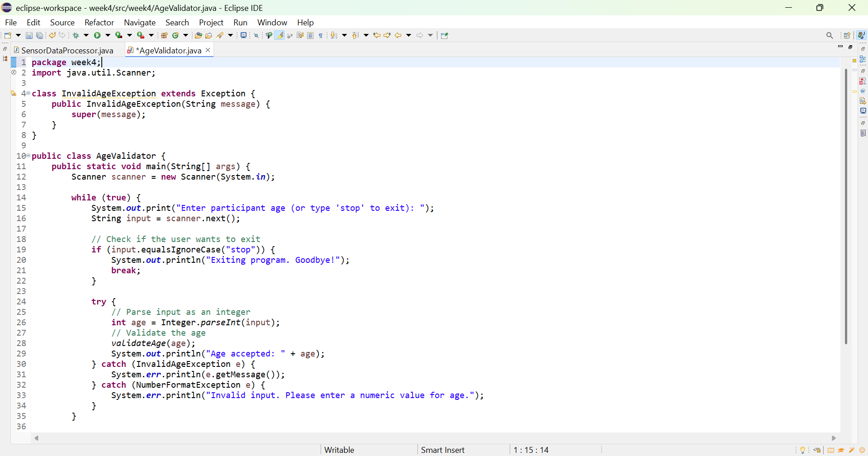Screen dimensions: 868x456
Task: Expand the External Tools dropdown arrow
Action: click(x=152, y=35)
